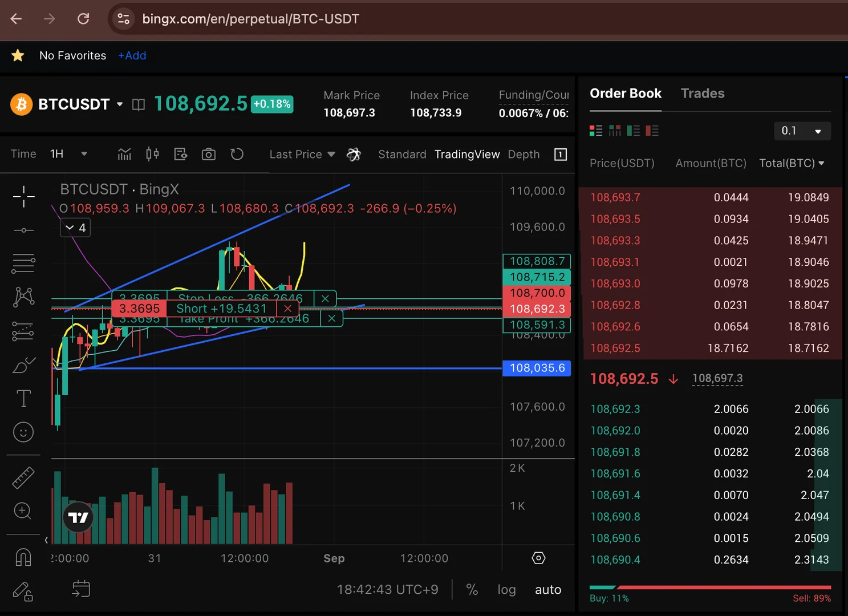848x616 pixels.
Task: Select bid price 108,692.3 in order book
Action: 615,409
